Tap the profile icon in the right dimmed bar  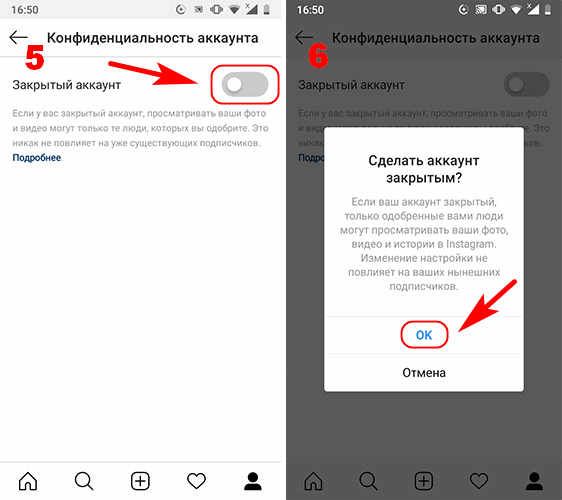(534, 481)
